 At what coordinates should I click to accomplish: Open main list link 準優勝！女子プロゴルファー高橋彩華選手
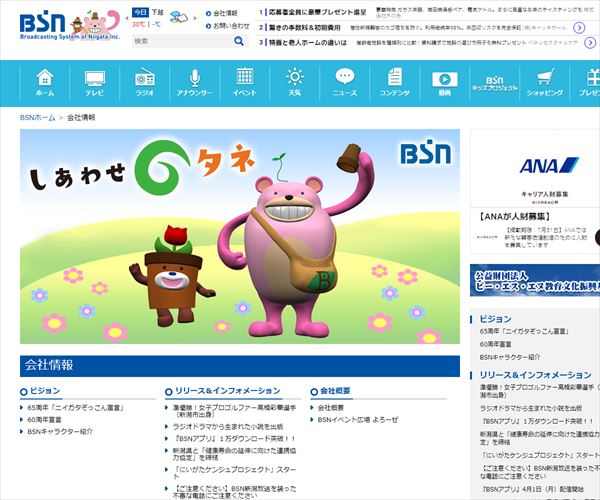pyautogui.click(x=234, y=411)
